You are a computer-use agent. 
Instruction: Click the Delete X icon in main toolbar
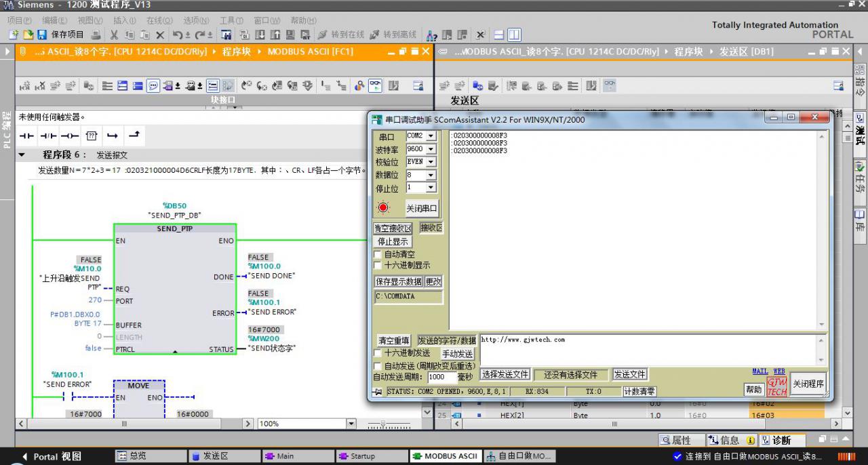160,35
